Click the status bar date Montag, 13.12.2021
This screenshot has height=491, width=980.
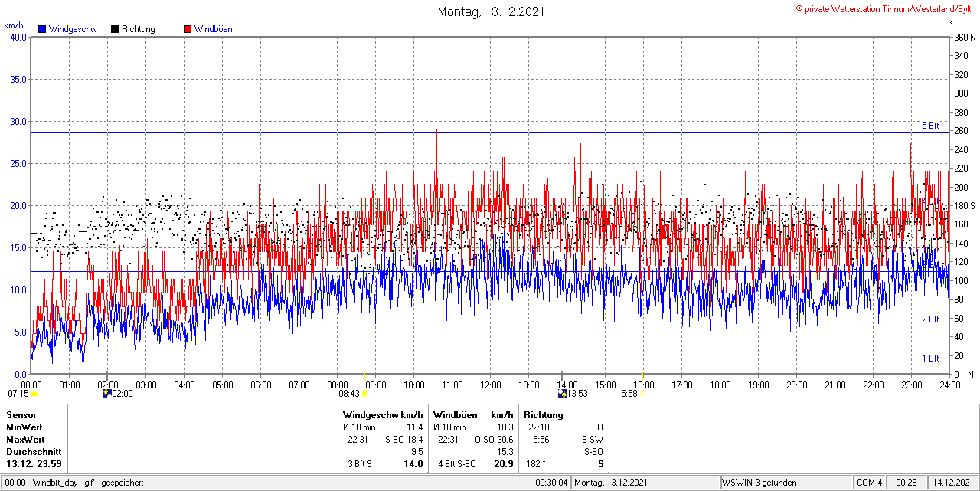point(612,483)
